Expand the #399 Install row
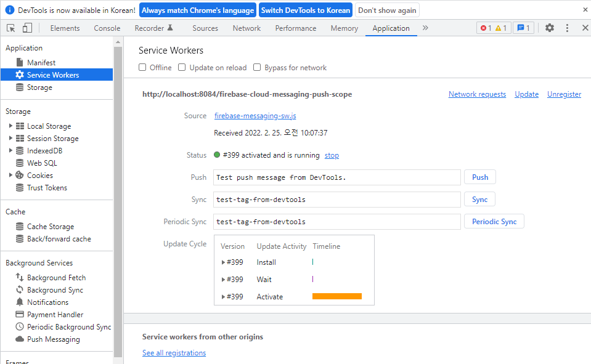 (223, 262)
